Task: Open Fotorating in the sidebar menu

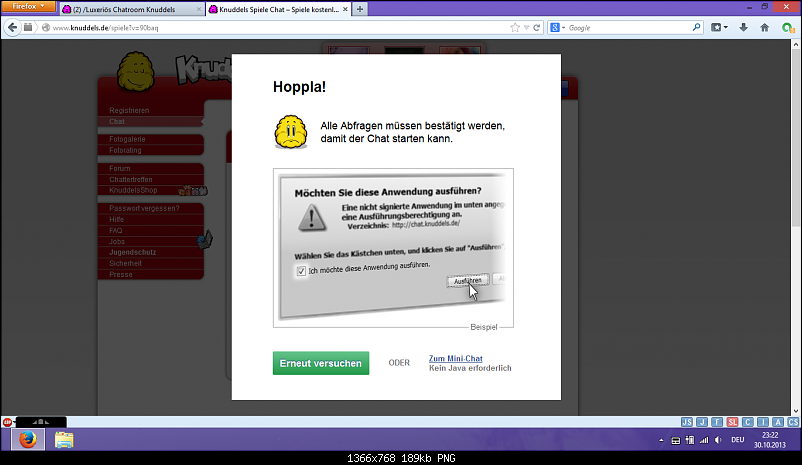Action: point(125,150)
